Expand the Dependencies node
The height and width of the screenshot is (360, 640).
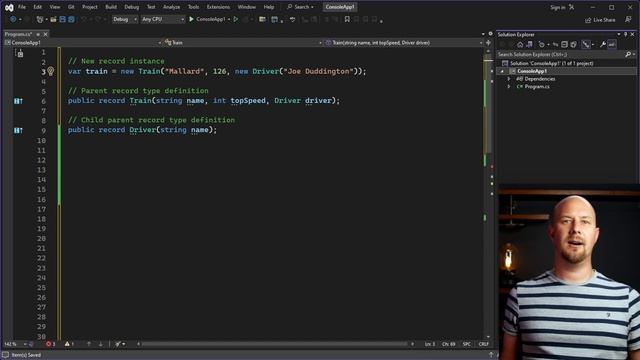[509, 79]
